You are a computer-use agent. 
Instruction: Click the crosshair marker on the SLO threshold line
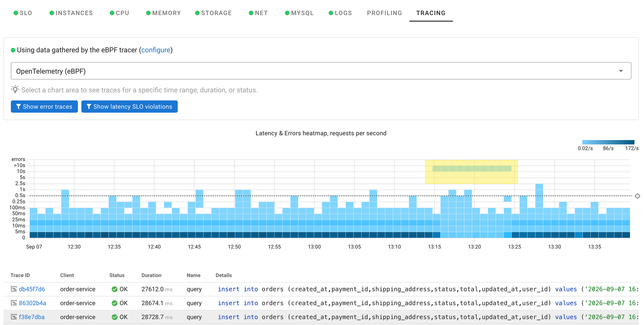637,196
